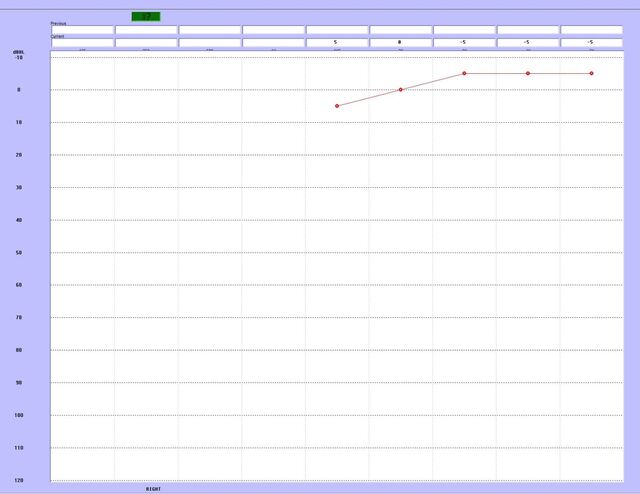
Task: Click the '90' axis label
Action: pyautogui.click(x=19, y=383)
